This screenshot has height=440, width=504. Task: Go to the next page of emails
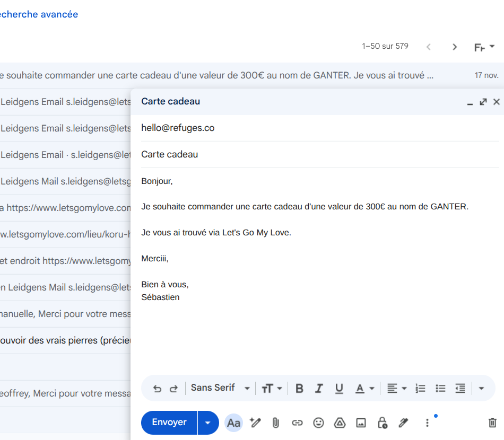(455, 47)
